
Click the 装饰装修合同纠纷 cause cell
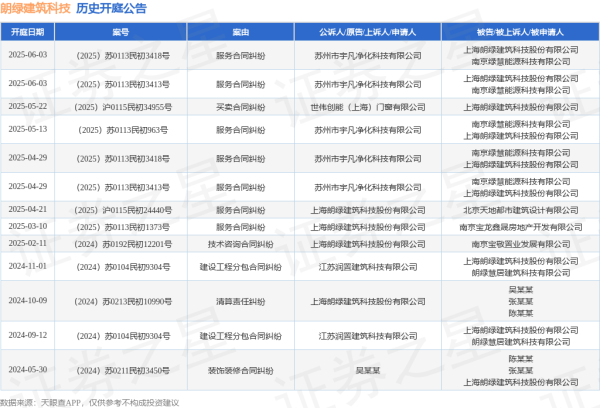[241, 370]
